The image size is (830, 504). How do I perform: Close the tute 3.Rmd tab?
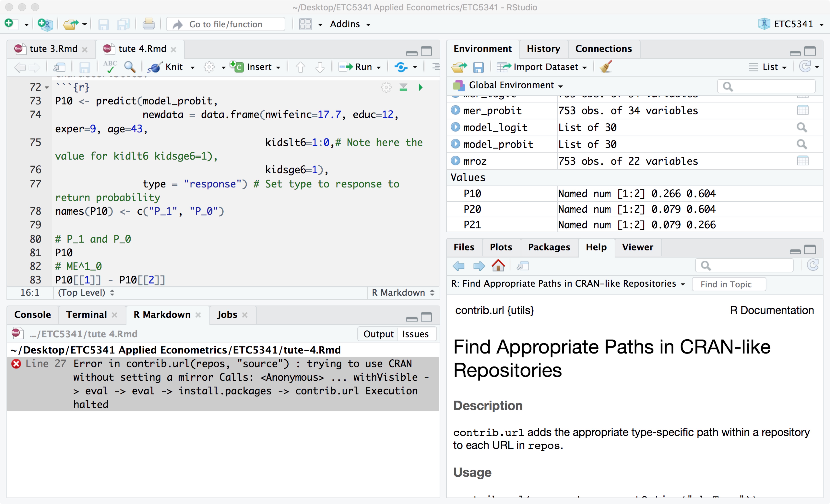pyautogui.click(x=85, y=49)
